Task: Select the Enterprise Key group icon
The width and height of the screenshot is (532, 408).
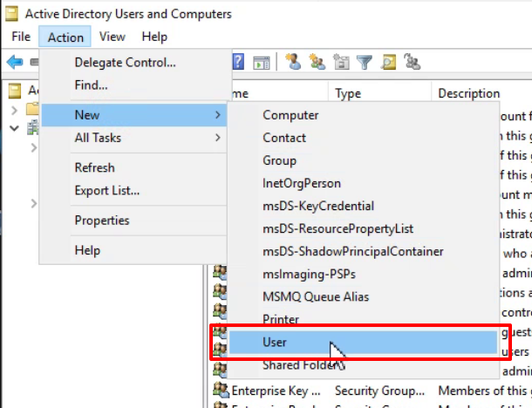Action: [221, 390]
